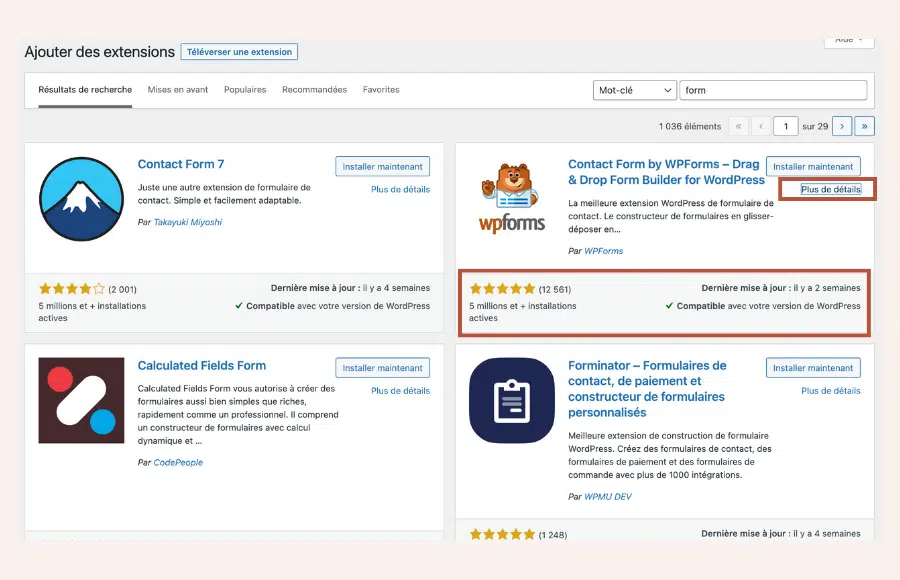Screen dimensions: 900x580
Task: Click the 1 036 éléments count text
Action: coord(690,126)
